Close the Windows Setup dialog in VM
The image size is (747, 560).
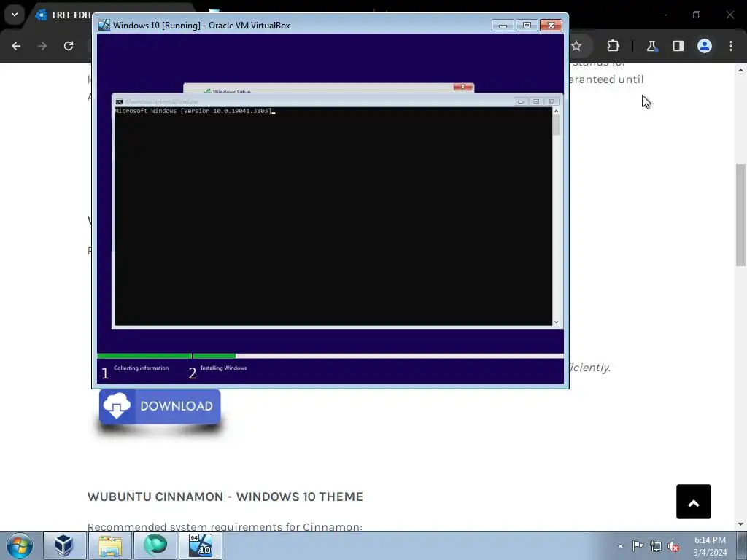click(462, 87)
